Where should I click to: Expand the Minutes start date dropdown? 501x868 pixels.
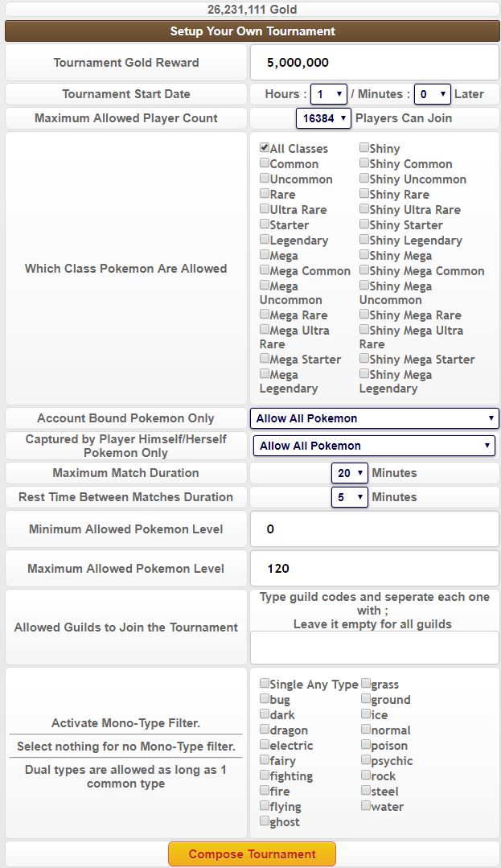tap(433, 94)
